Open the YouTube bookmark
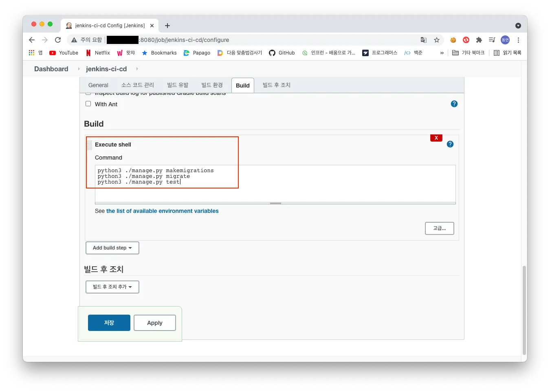 point(64,53)
